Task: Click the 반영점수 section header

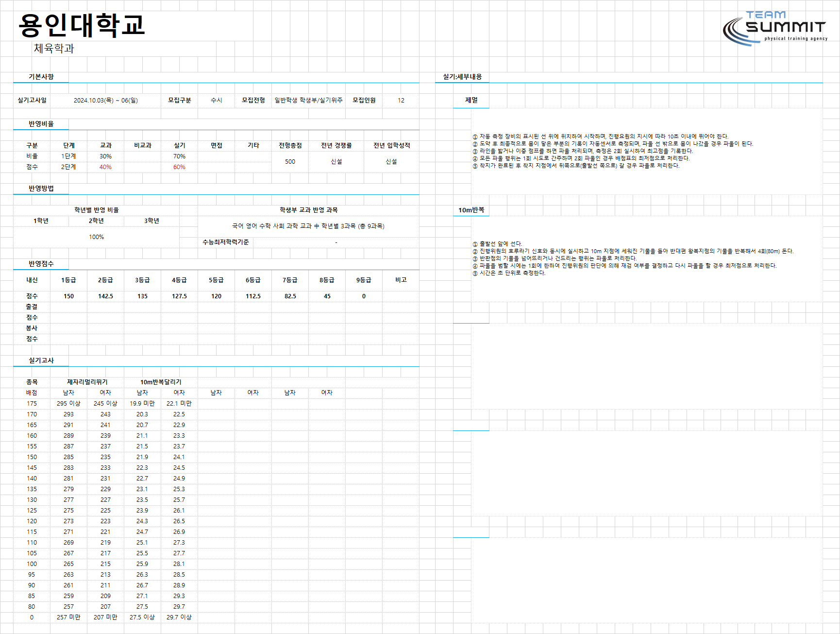Action: coord(41,264)
